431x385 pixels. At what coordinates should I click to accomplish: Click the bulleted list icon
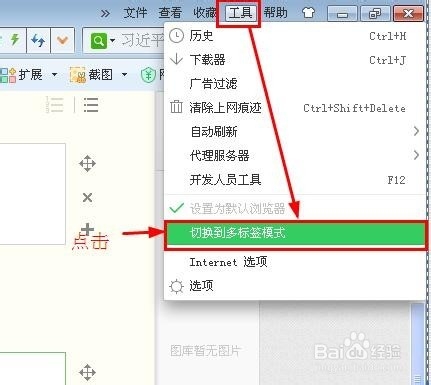pyautogui.click(x=91, y=105)
